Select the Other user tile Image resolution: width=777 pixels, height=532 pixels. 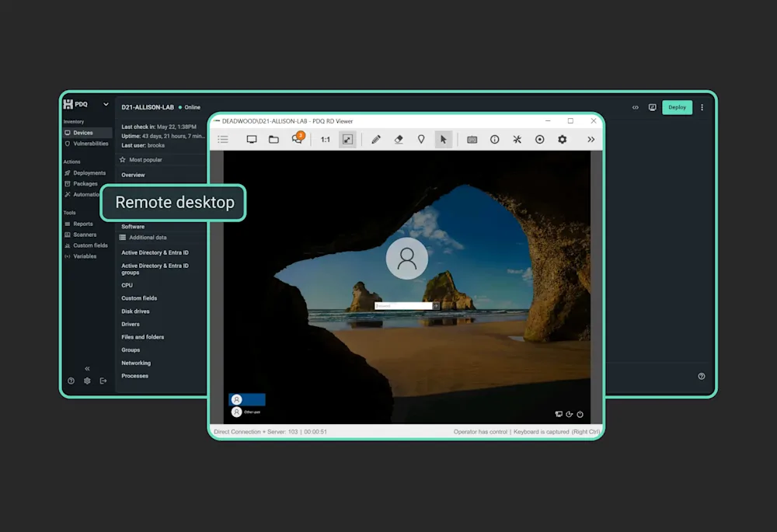(x=247, y=412)
